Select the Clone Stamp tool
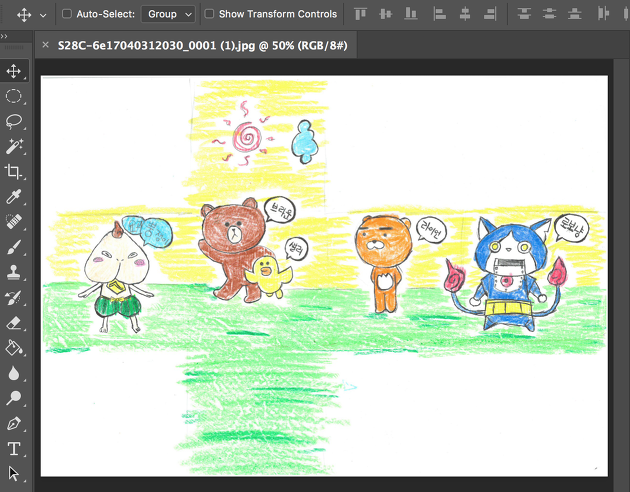Viewport: 630px width, 492px height. (14, 272)
